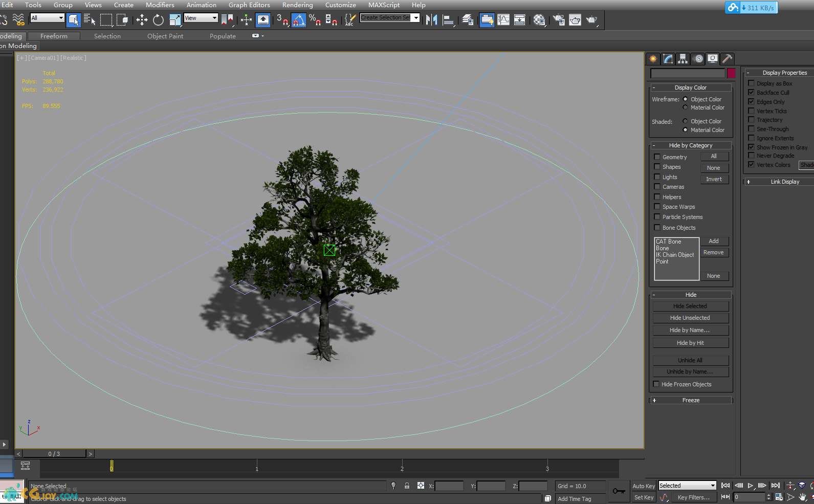Open the reference coordinate View dropdown
Image resolution: width=814 pixels, height=504 pixels.
[201, 18]
